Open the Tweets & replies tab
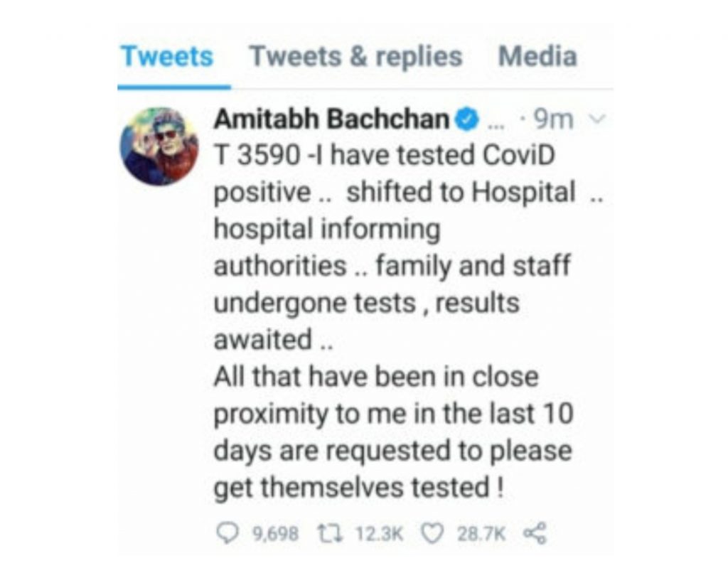Image resolution: width=728 pixels, height=573 pixels. 355,57
